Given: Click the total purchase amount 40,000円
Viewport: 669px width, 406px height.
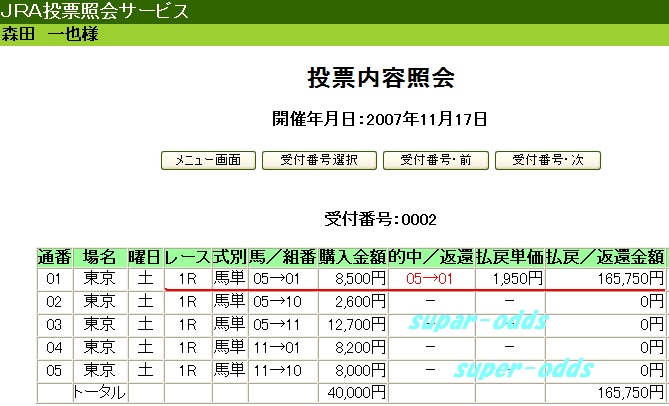Looking at the screenshot, I should point(356,392).
